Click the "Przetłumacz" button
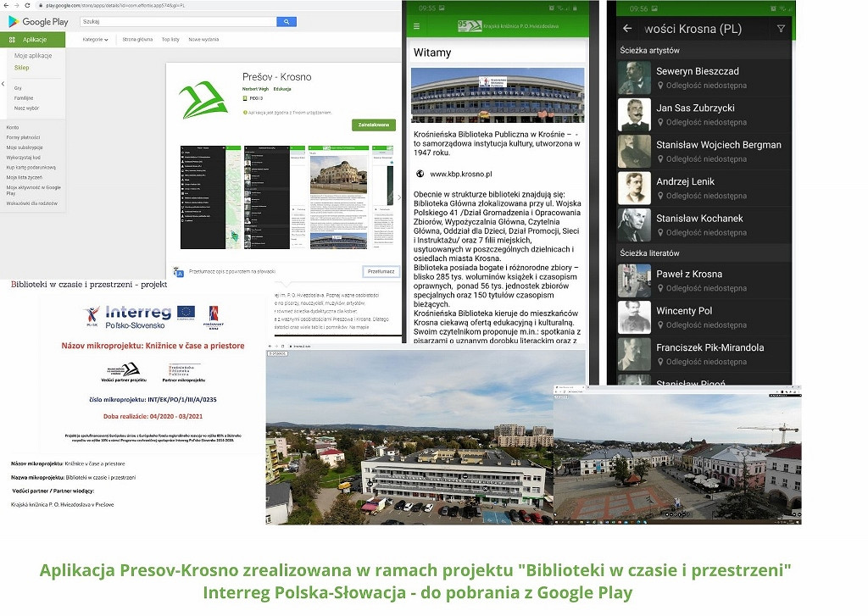 (381, 271)
